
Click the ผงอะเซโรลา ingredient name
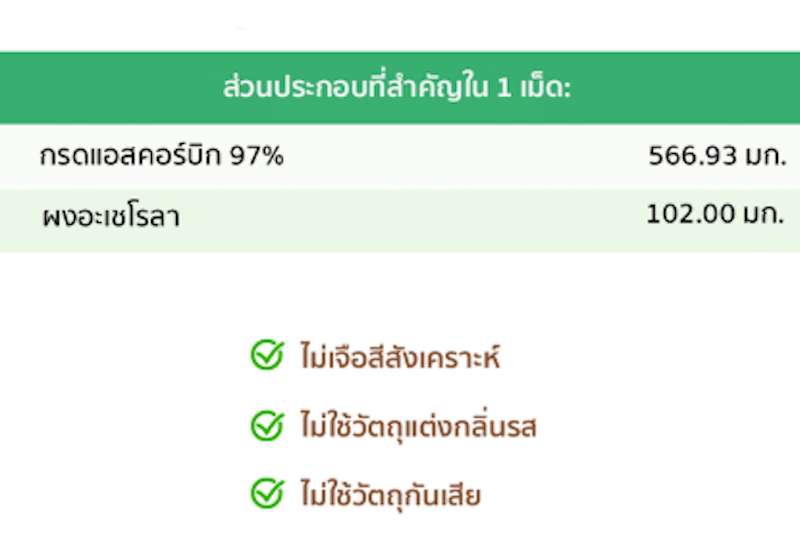(x=111, y=217)
